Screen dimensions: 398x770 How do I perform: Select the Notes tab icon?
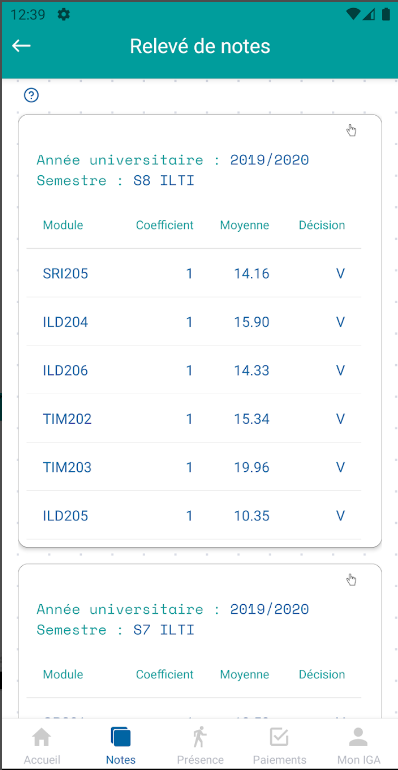pyautogui.click(x=121, y=737)
